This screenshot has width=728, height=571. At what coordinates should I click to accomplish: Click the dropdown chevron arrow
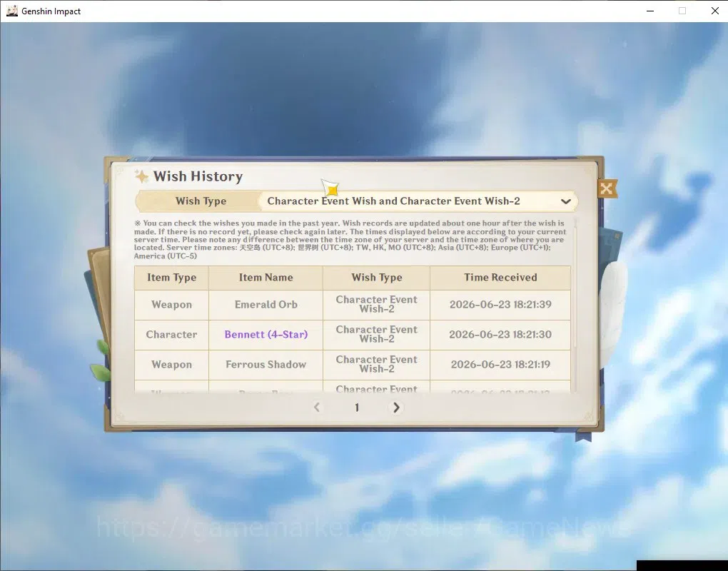(565, 201)
